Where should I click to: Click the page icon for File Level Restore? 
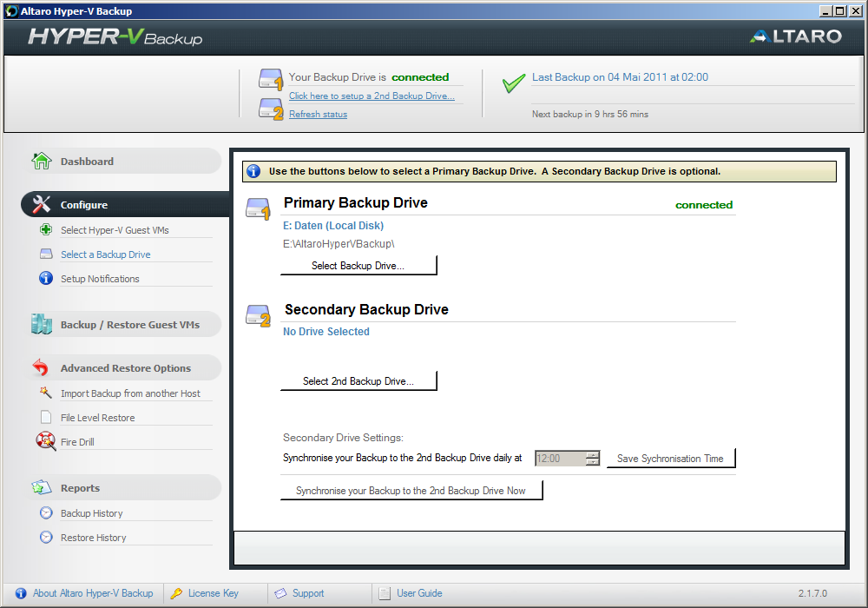tap(47, 417)
